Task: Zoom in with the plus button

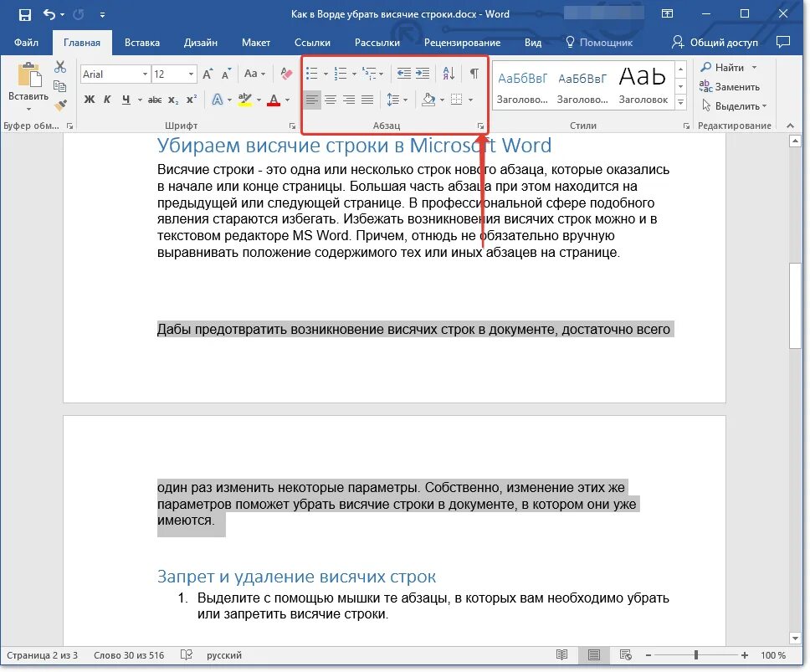Action: point(745,655)
